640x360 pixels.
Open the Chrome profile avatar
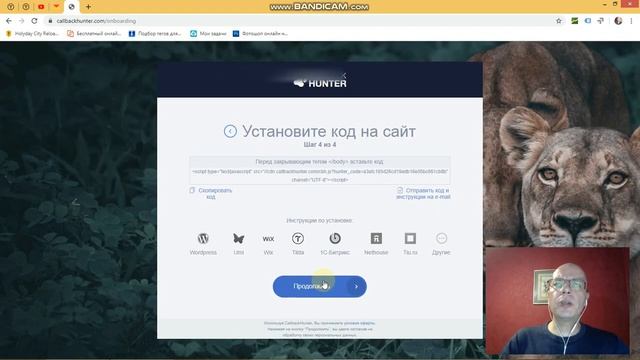click(618, 21)
